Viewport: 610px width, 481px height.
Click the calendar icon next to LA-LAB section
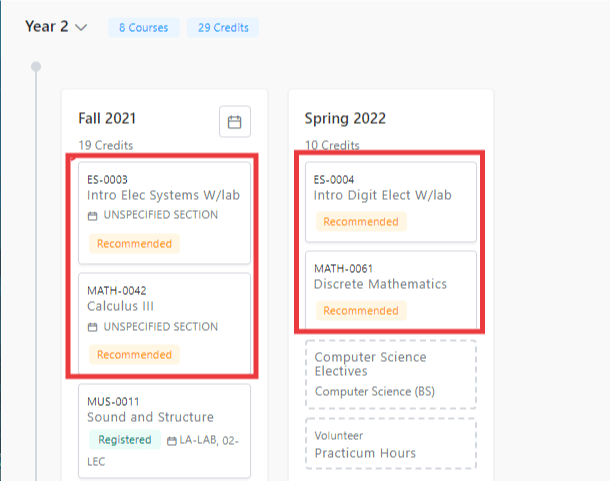pyautogui.click(x=173, y=440)
